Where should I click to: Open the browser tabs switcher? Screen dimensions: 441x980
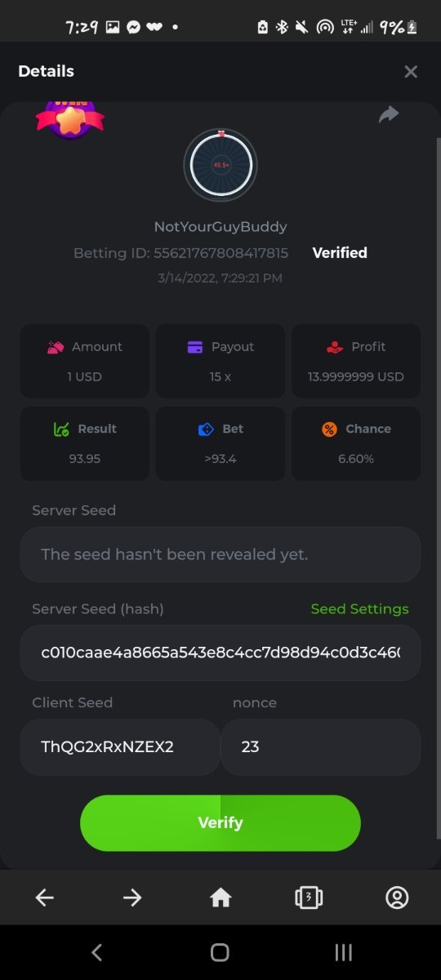coord(309,898)
